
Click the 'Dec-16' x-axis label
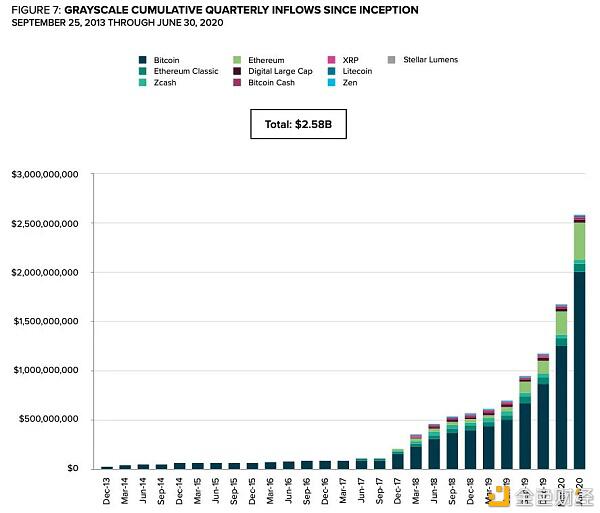click(324, 491)
